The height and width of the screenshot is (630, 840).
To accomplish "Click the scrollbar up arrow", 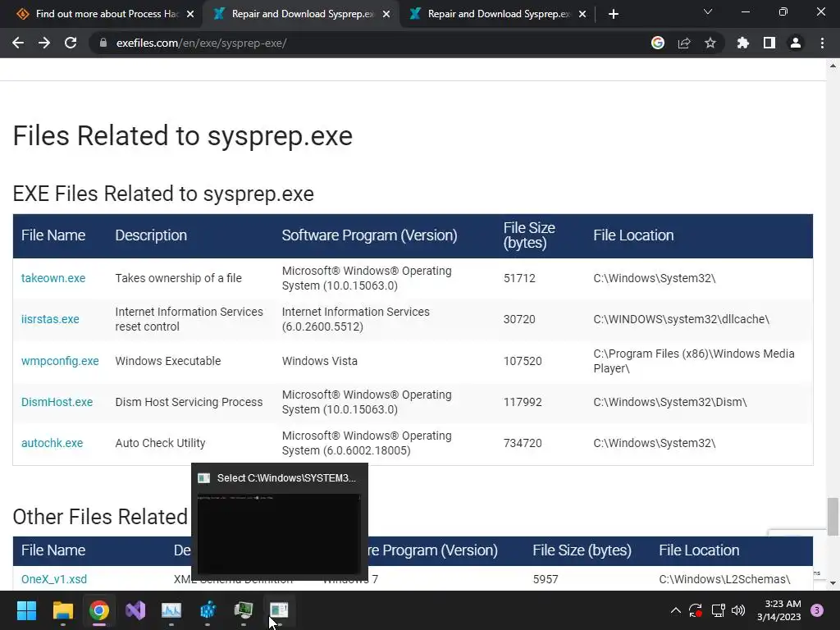I will pyautogui.click(x=833, y=66).
